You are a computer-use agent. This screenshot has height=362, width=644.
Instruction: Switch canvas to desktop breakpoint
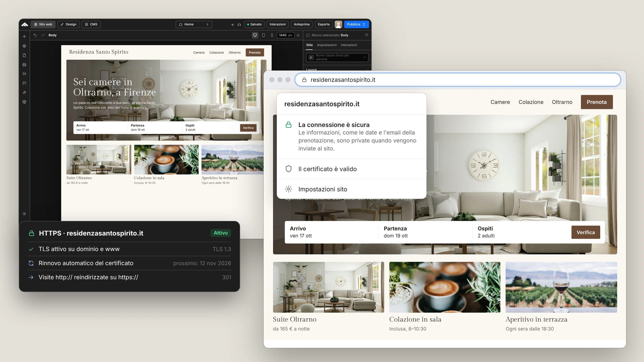pyautogui.click(x=255, y=35)
